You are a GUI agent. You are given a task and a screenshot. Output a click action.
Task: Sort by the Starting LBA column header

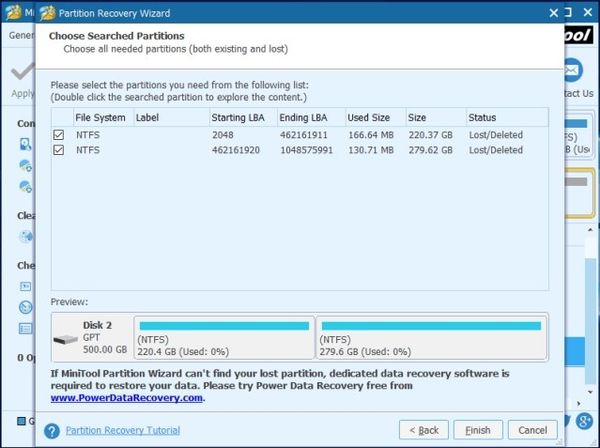[x=239, y=117]
